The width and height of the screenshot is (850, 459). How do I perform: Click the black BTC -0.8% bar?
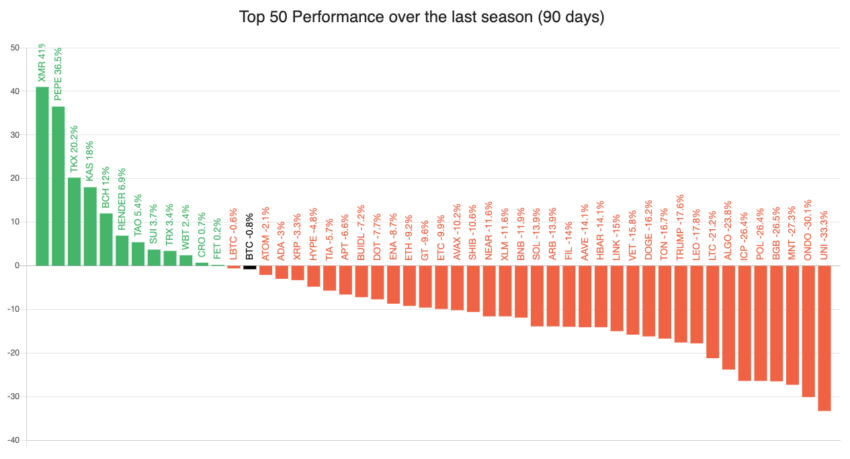click(249, 267)
